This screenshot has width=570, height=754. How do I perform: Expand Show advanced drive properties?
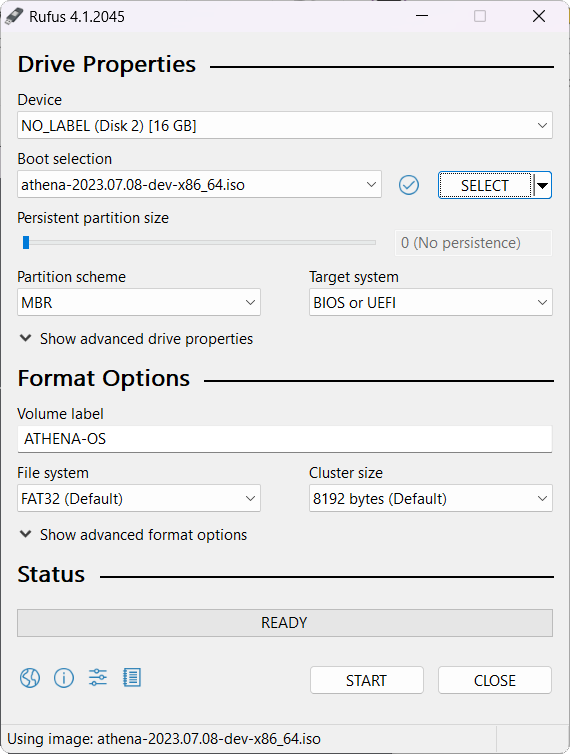[136, 339]
